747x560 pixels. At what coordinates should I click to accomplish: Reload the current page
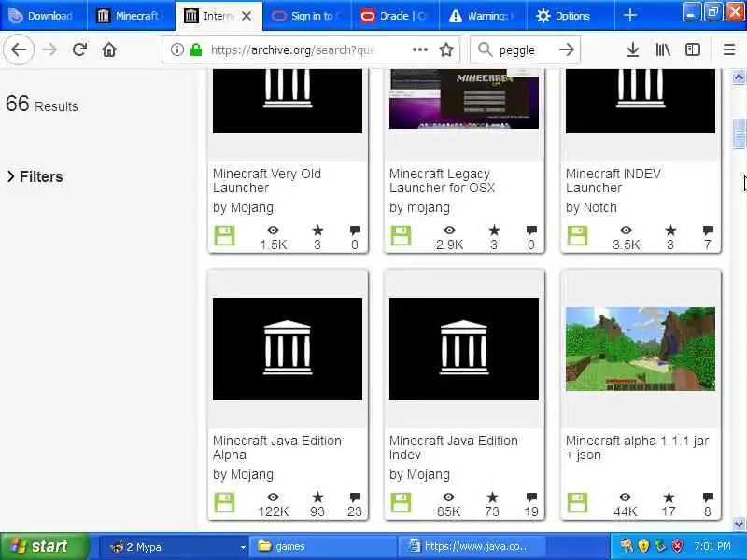coord(79,49)
